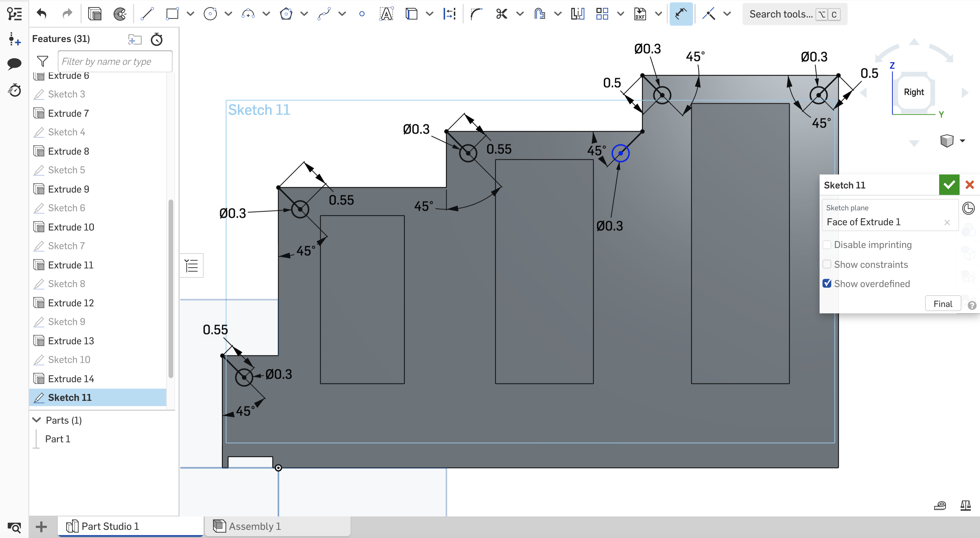The width and height of the screenshot is (980, 538).
Task: Select the Line tool in toolbar
Action: tap(146, 14)
